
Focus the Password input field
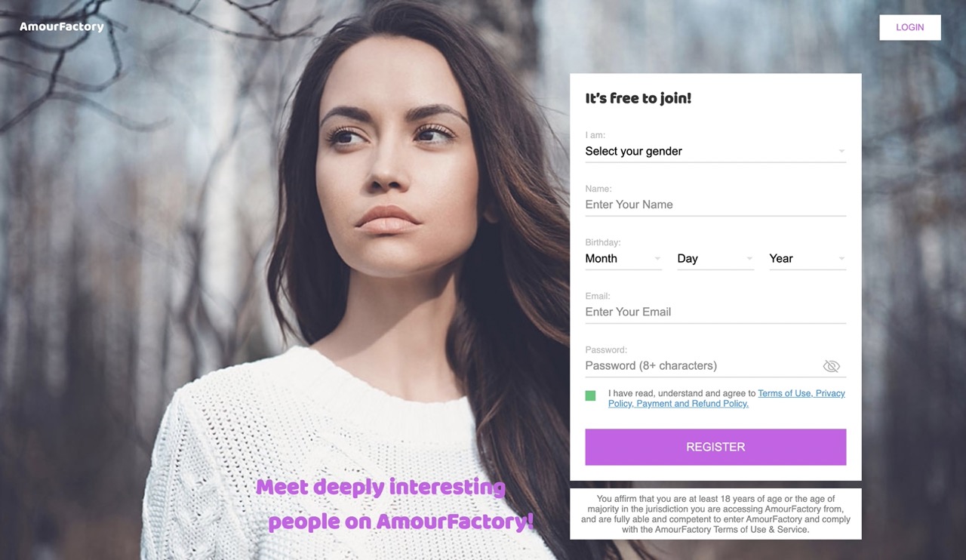pyautogui.click(x=702, y=365)
